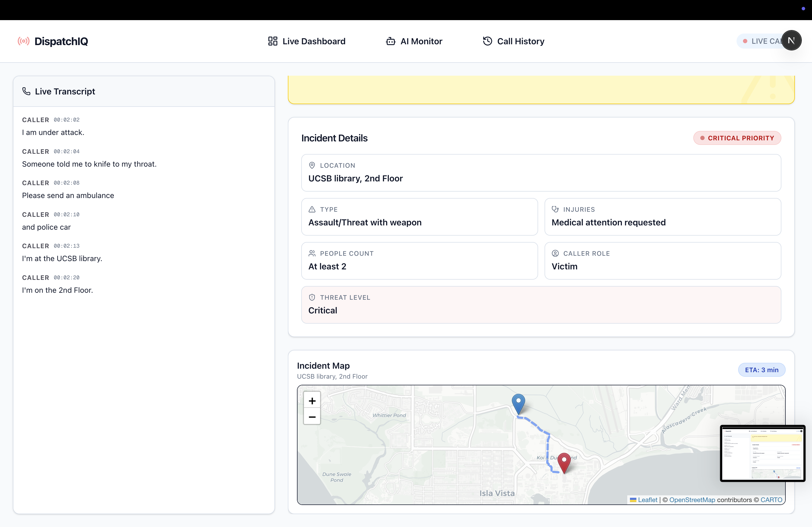812x527 pixels.
Task: Click the shield icon next to Threat Level
Action: pyautogui.click(x=312, y=297)
